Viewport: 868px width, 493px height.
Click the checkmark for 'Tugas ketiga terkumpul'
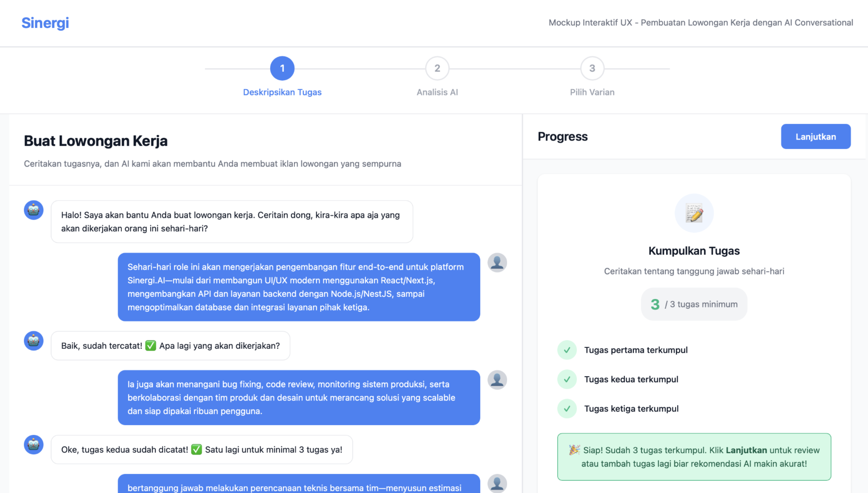coord(567,409)
